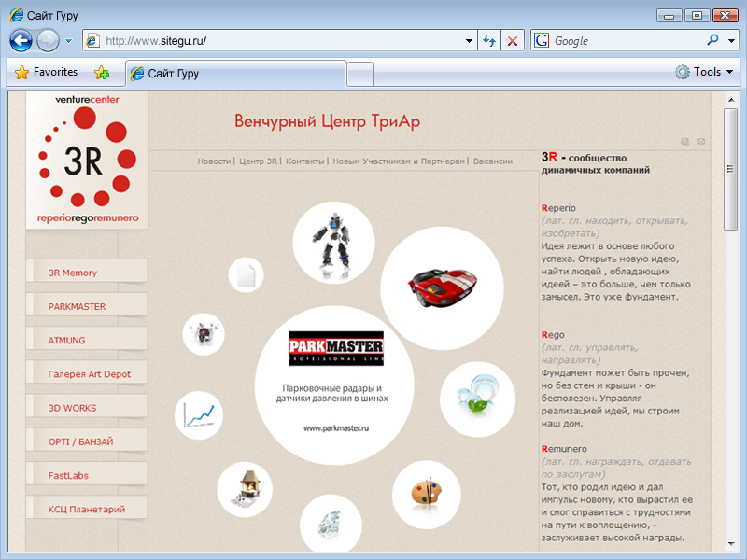
Task: Open the recent pages dropdown arrow
Action: [x=68, y=41]
